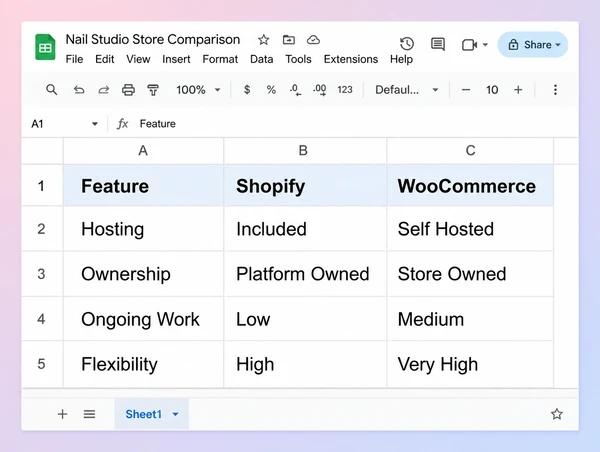This screenshot has width=600, height=452.
Task: Start a video call with camera icon
Action: pos(470,45)
